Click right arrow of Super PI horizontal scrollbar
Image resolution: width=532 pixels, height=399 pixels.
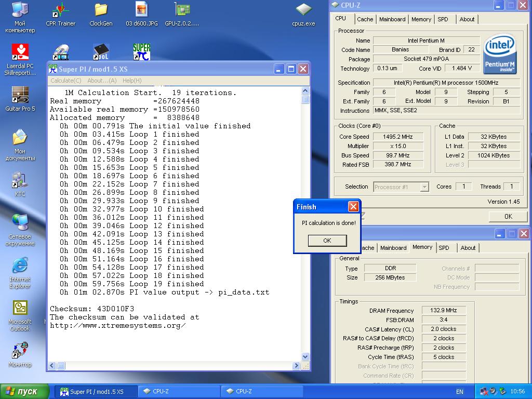[x=296, y=366]
